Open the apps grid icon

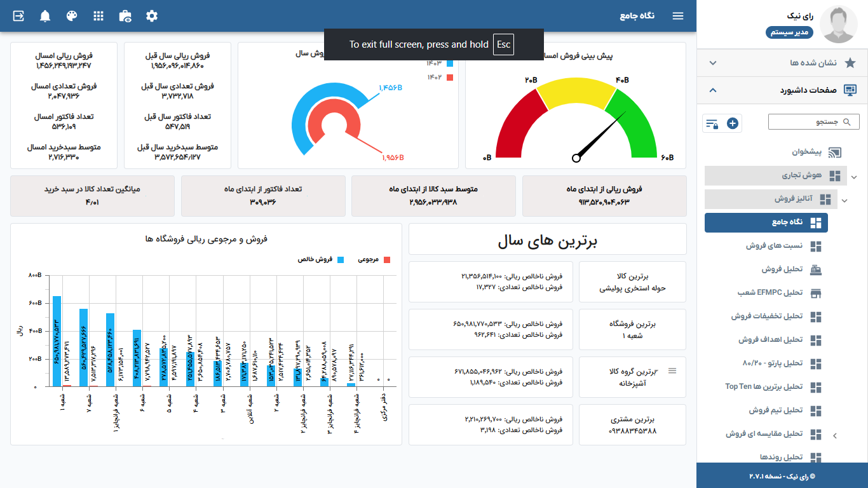(98, 16)
